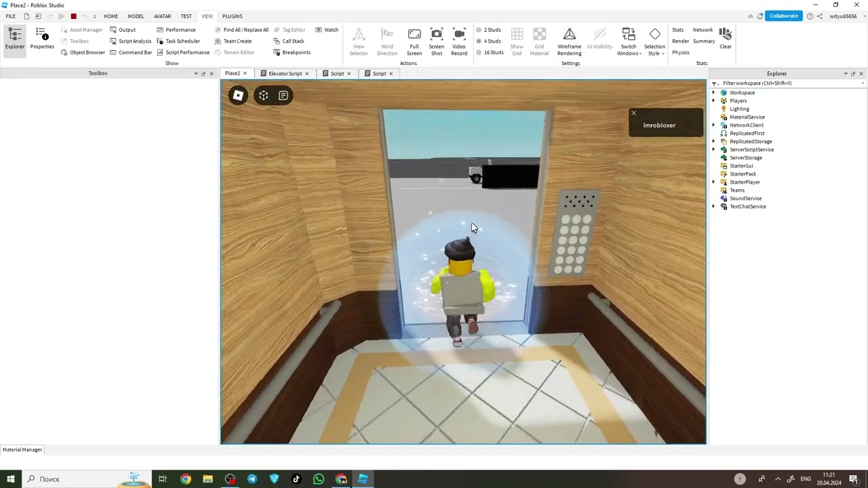Click the Collaborate button
This screenshot has width=868, height=488.
pos(784,16)
